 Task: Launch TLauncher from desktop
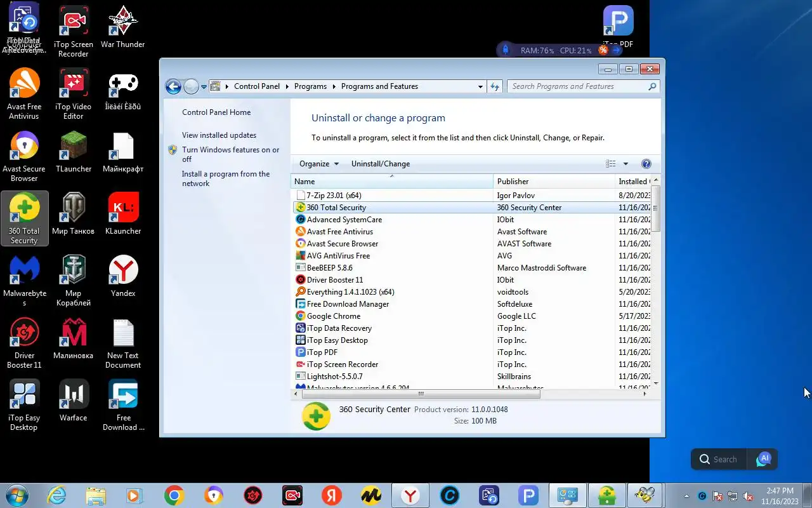(x=74, y=152)
